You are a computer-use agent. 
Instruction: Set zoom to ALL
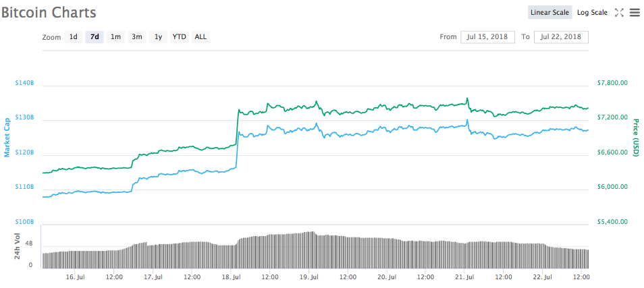point(200,37)
